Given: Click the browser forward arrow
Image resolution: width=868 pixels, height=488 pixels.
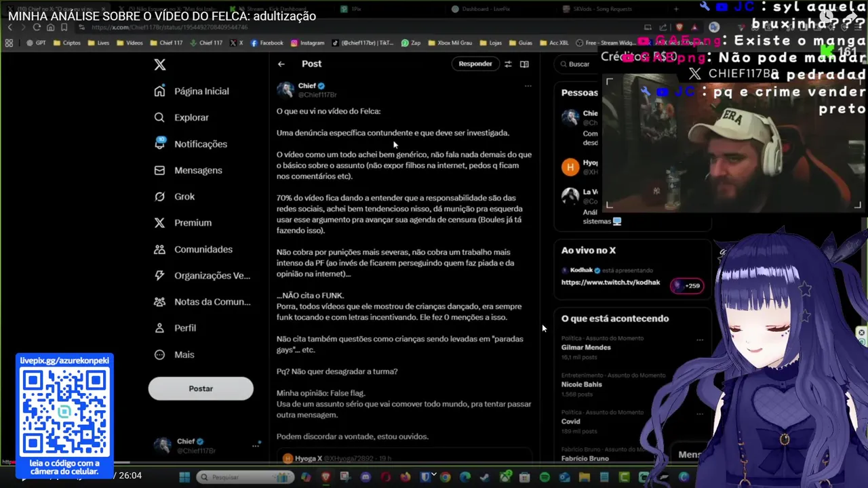Looking at the screenshot, I should point(22,27).
